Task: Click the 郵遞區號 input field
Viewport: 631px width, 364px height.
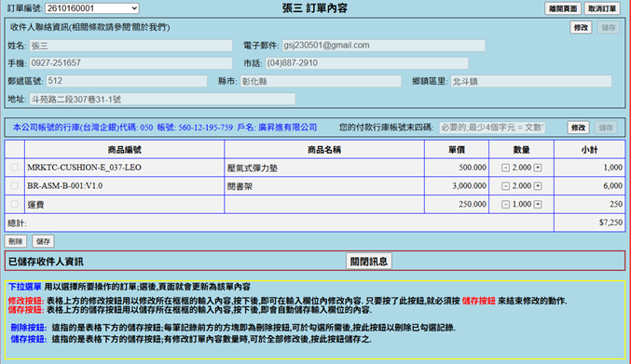Action: (x=127, y=81)
